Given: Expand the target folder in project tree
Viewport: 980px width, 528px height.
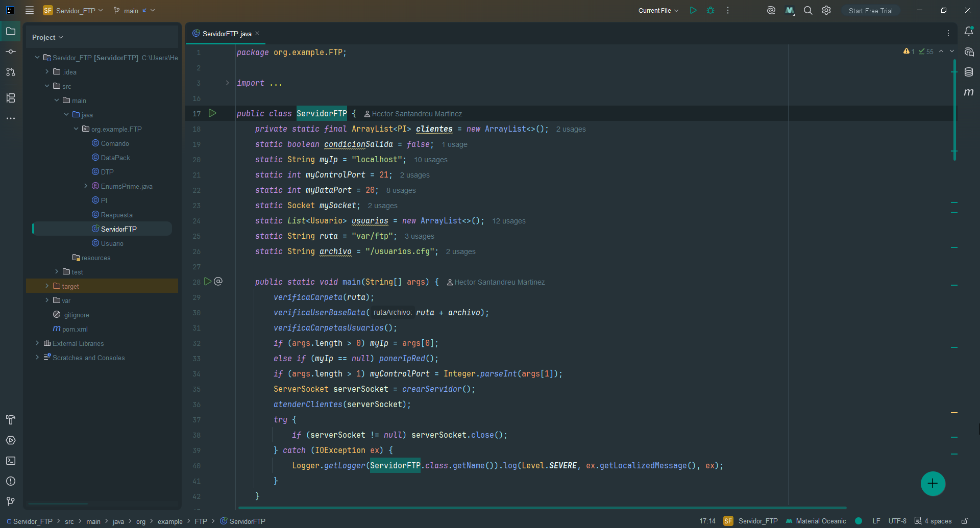Looking at the screenshot, I should coord(47,286).
